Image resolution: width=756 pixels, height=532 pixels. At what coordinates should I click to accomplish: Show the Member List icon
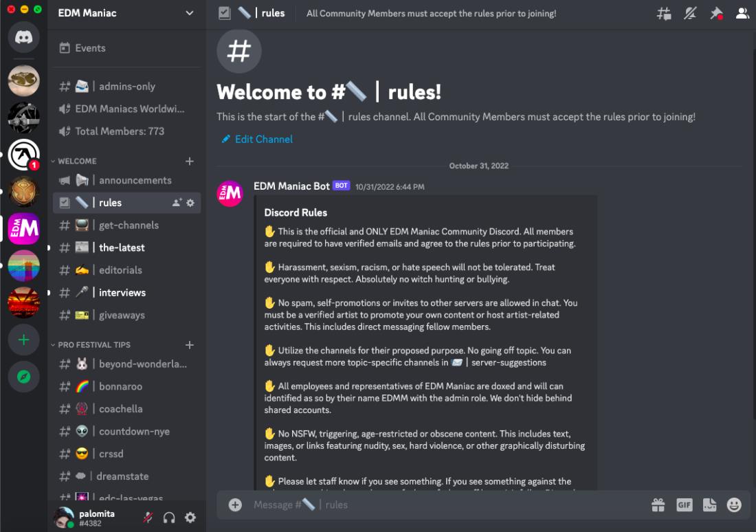coord(742,12)
